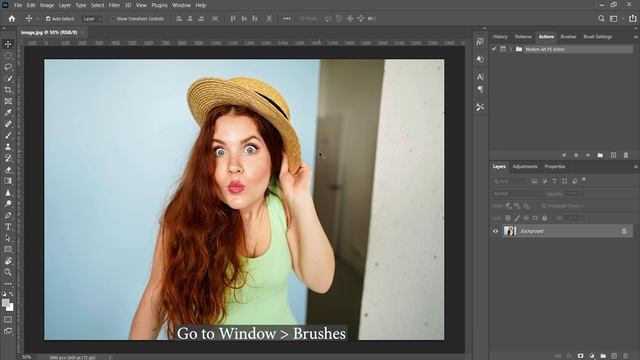
Task: Switch to the History tab
Action: [x=500, y=37]
